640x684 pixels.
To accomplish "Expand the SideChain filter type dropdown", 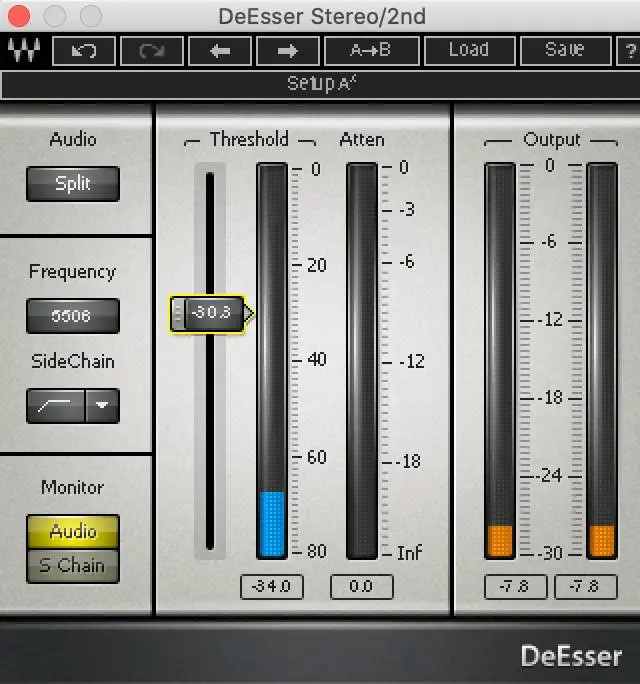I will [102, 406].
